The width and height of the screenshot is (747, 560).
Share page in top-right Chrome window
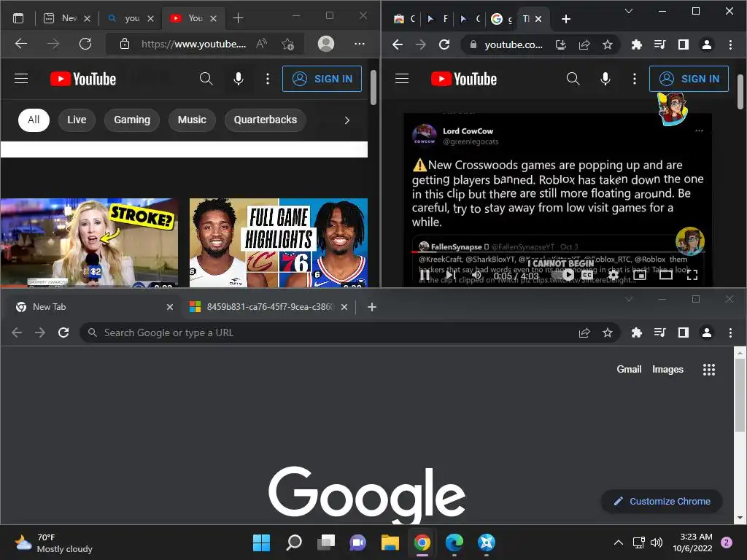point(584,44)
